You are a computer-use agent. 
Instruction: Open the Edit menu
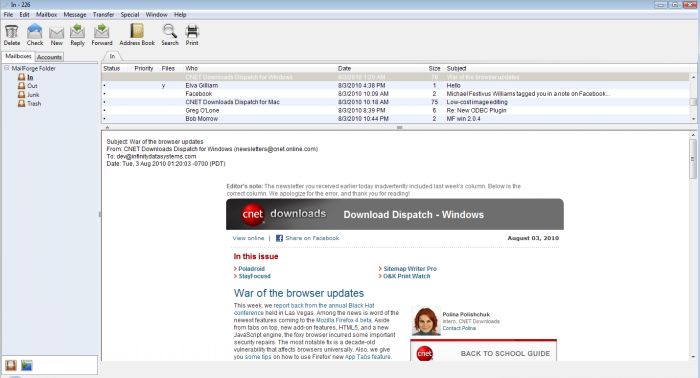[25, 15]
